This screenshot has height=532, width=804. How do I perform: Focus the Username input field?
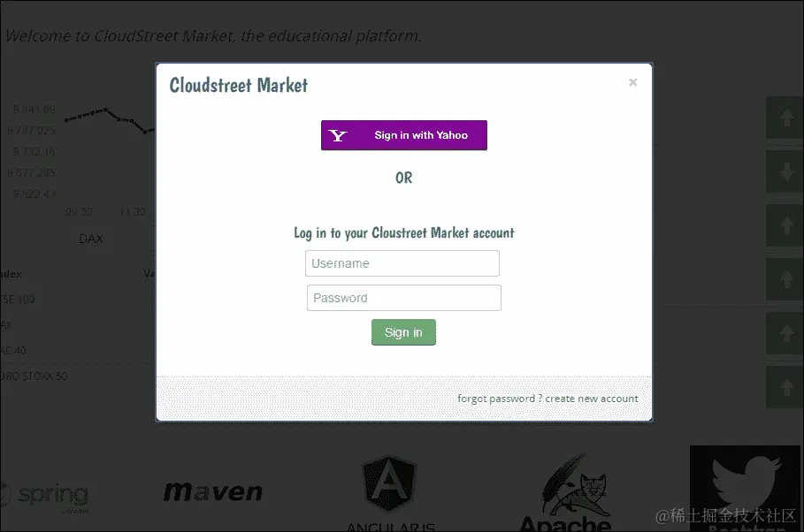[x=402, y=263]
